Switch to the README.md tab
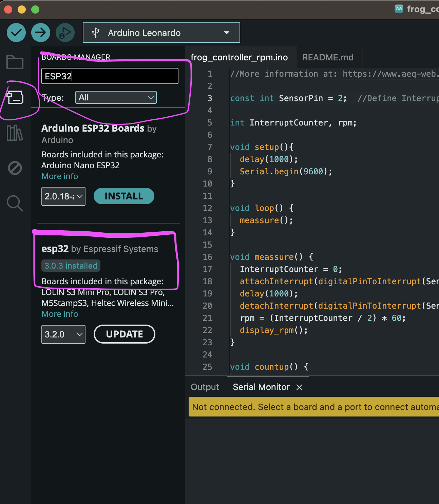439x504 pixels. [x=328, y=57]
